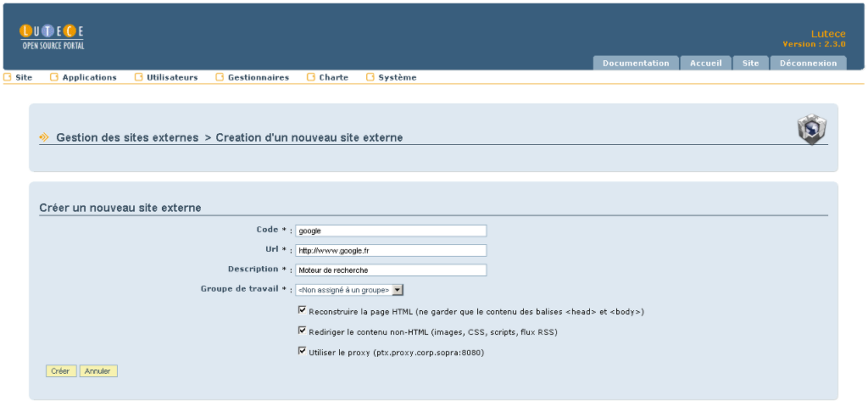
Task: Click the Déconnexion tab
Action: (x=808, y=63)
